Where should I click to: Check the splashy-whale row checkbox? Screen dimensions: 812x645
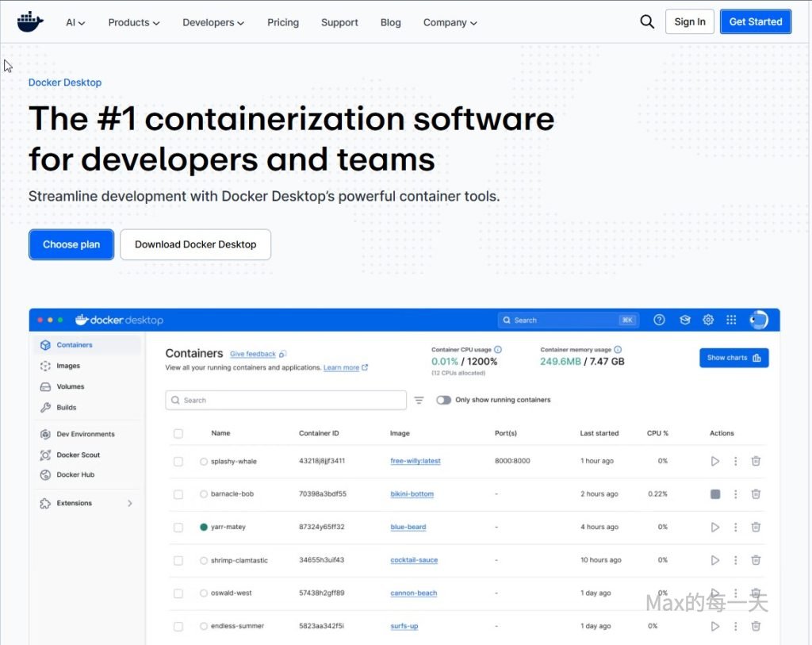[178, 462]
